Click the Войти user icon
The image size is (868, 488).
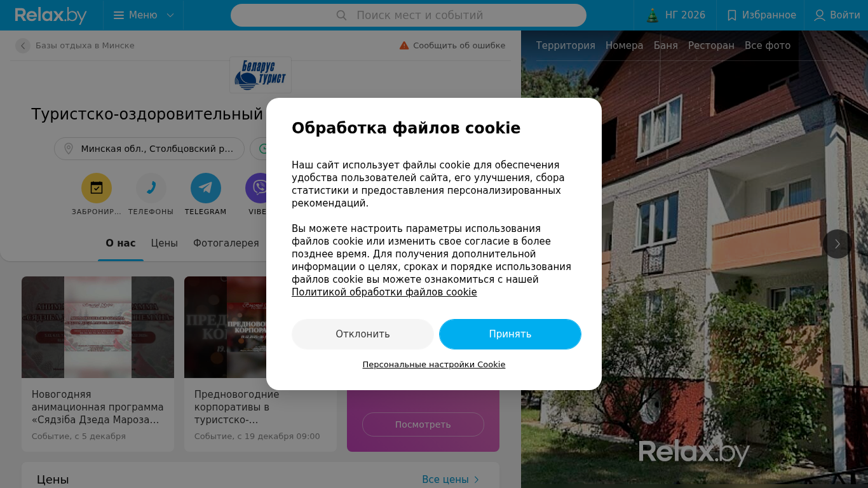click(x=820, y=15)
